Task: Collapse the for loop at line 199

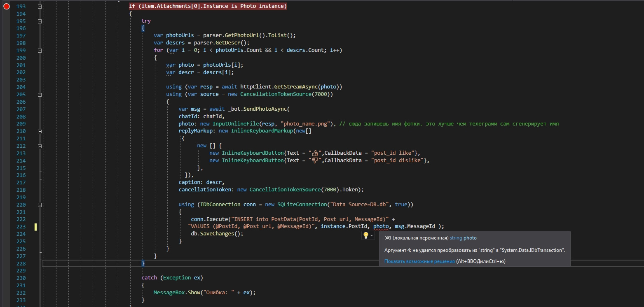Action: click(x=40, y=50)
